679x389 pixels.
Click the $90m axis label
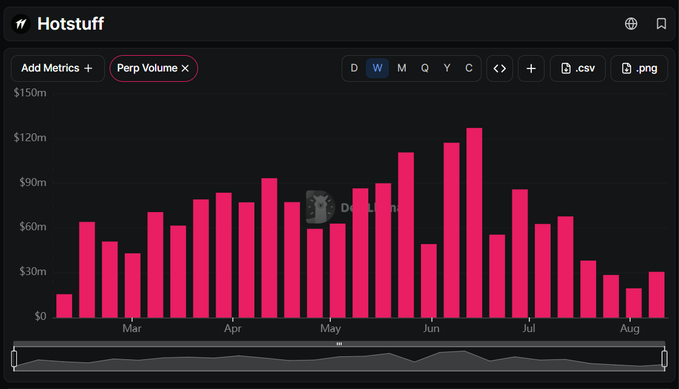(x=32, y=182)
